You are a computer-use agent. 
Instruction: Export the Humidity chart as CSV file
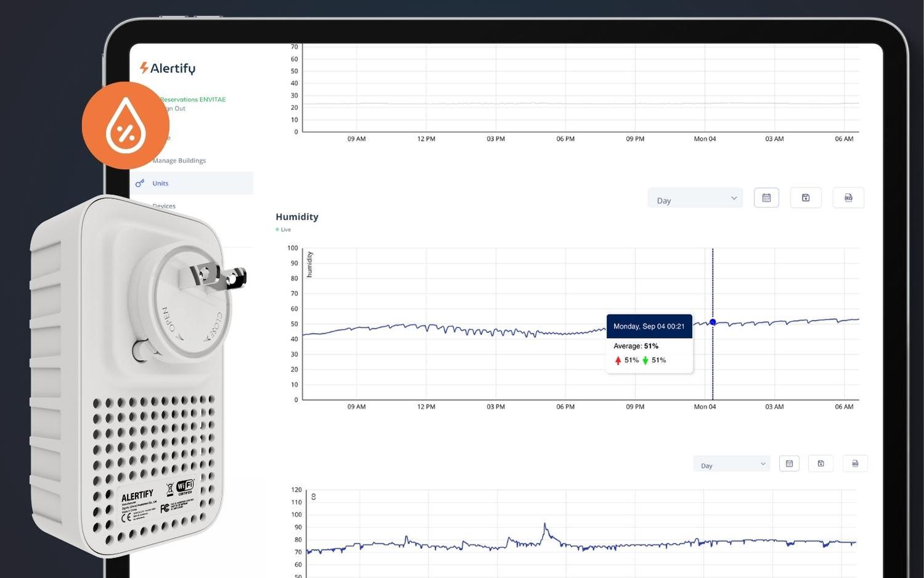(x=848, y=198)
